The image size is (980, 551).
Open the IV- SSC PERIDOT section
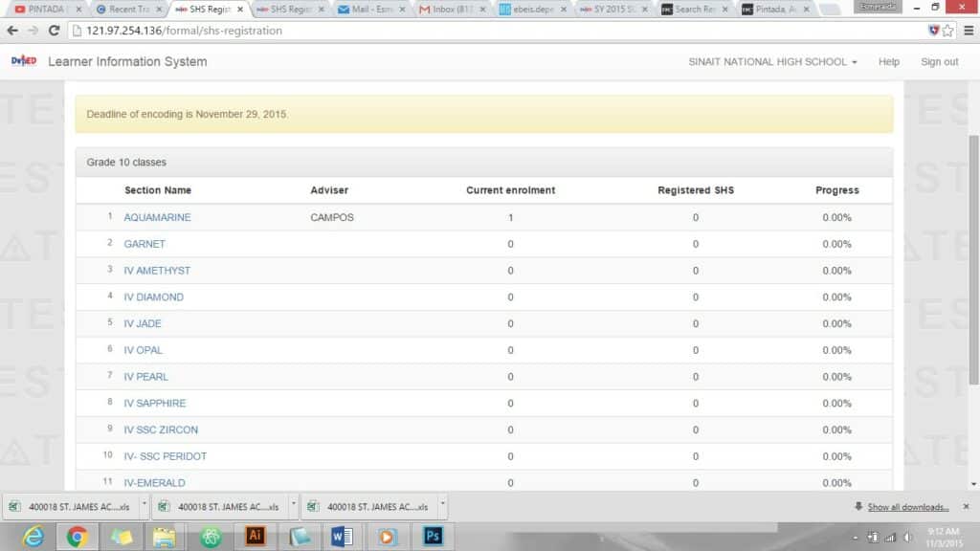tap(165, 456)
